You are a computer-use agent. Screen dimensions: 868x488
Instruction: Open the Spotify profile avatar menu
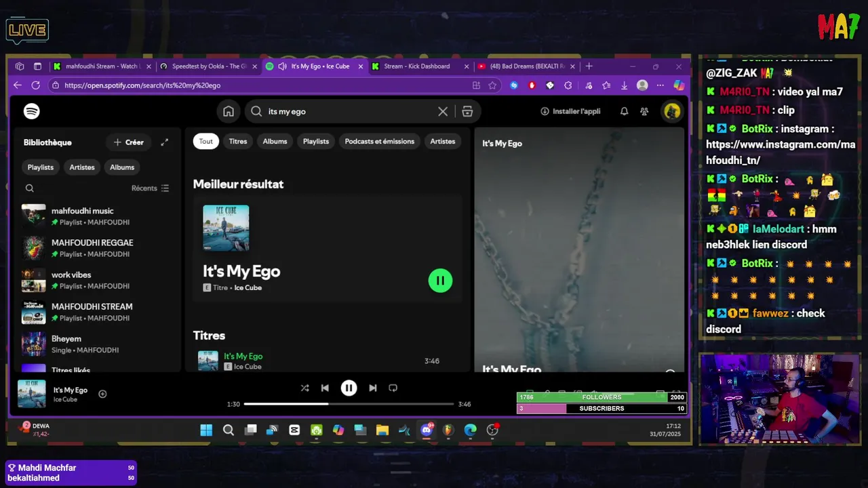pyautogui.click(x=672, y=111)
